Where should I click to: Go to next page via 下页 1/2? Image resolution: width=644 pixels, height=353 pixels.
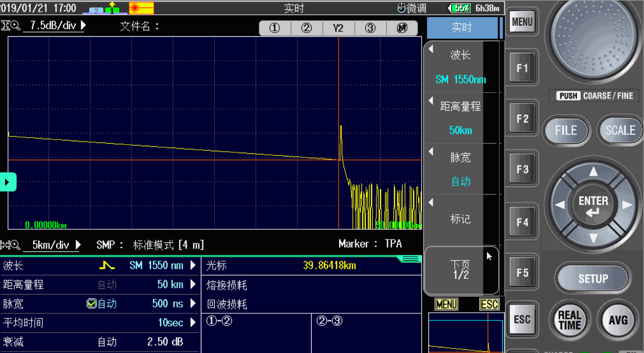coord(460,270)
